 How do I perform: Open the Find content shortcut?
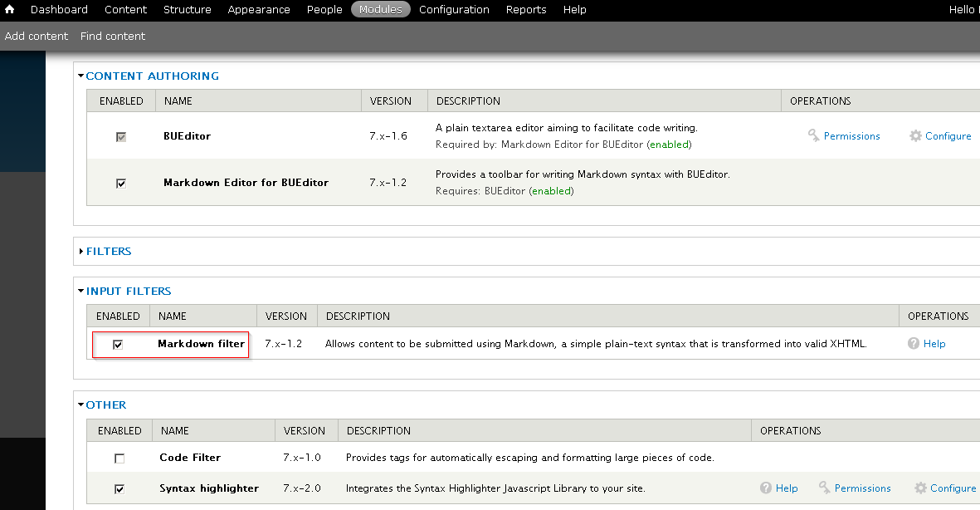pos(112,36)
